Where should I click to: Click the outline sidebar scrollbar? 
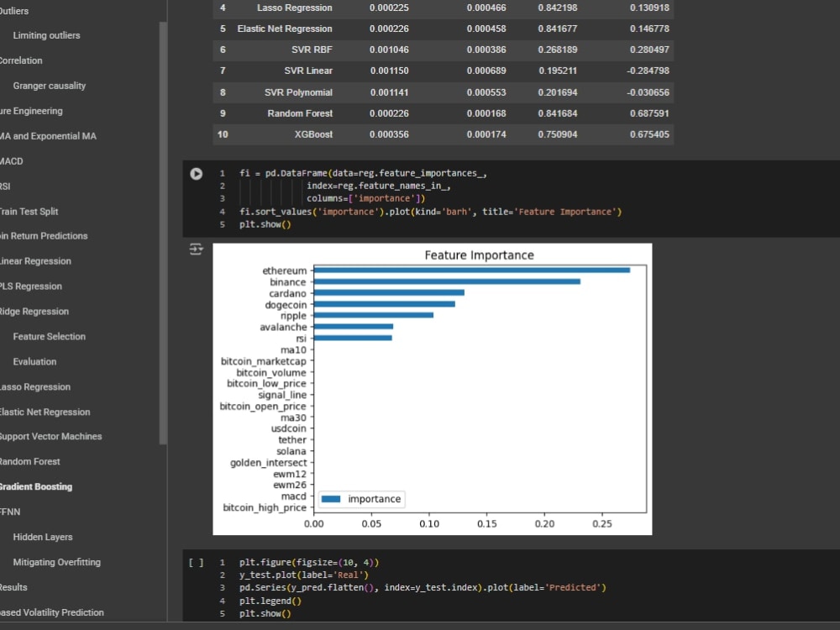point(163,233)
